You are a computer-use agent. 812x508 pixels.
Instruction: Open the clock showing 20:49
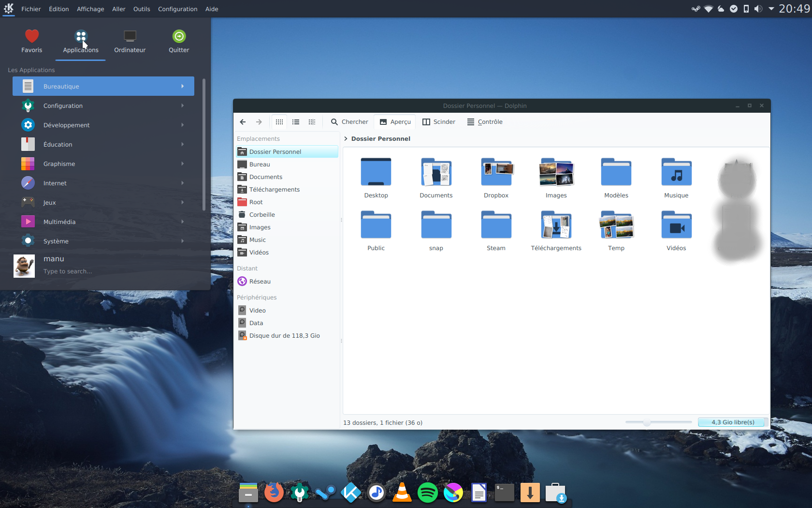[794, 9]
